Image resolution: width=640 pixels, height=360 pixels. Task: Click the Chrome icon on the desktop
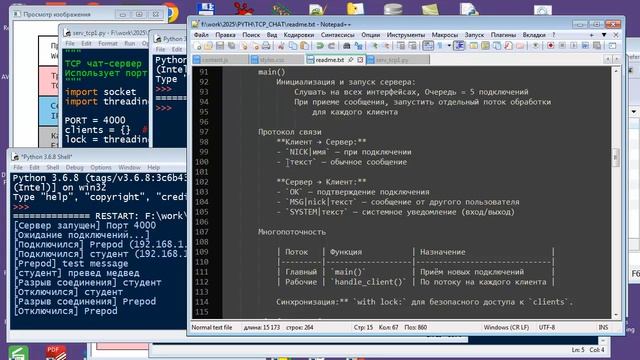click(171, 12)
